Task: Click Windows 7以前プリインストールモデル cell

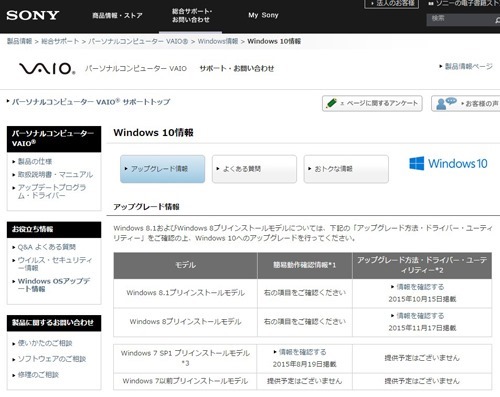Action: pyautogui.click(x=185, y=381)
